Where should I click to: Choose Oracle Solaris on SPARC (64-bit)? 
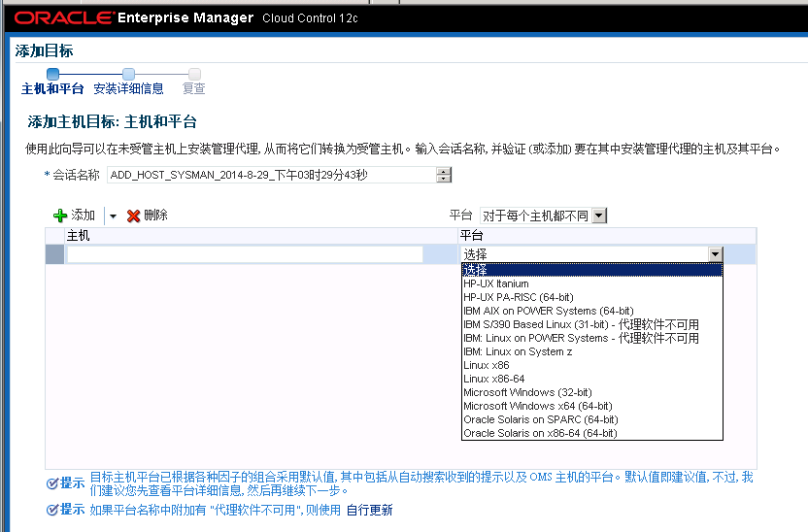click(592, 419)
